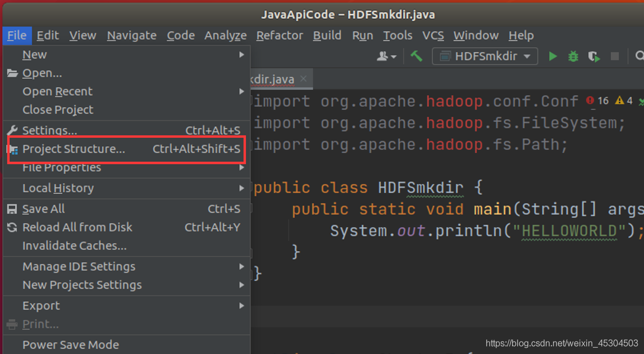Open the Run menu

click(363, 36)
